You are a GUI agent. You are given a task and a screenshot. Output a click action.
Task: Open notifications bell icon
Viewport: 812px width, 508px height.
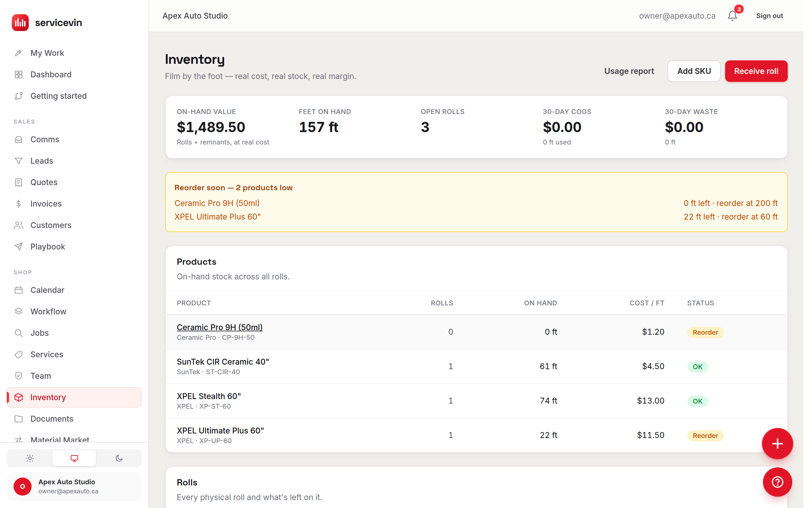pyautogui.click(x=732, y=16)
